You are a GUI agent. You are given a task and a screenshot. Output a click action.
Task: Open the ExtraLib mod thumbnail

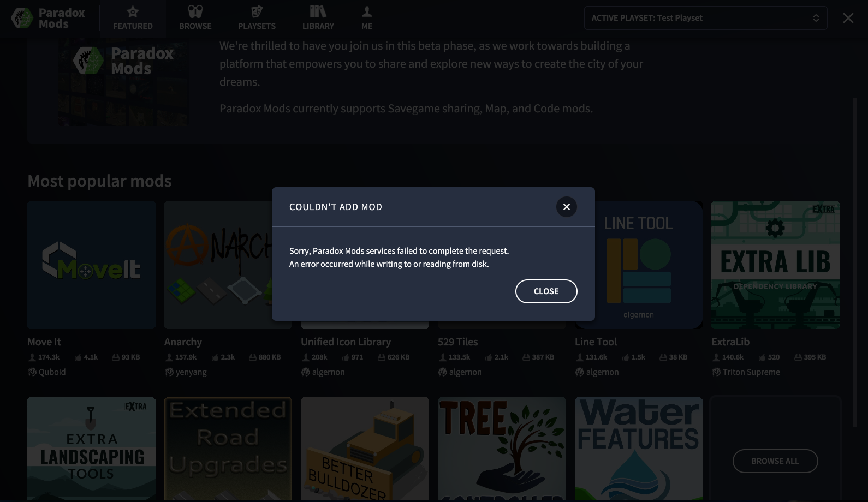point(775,265)
